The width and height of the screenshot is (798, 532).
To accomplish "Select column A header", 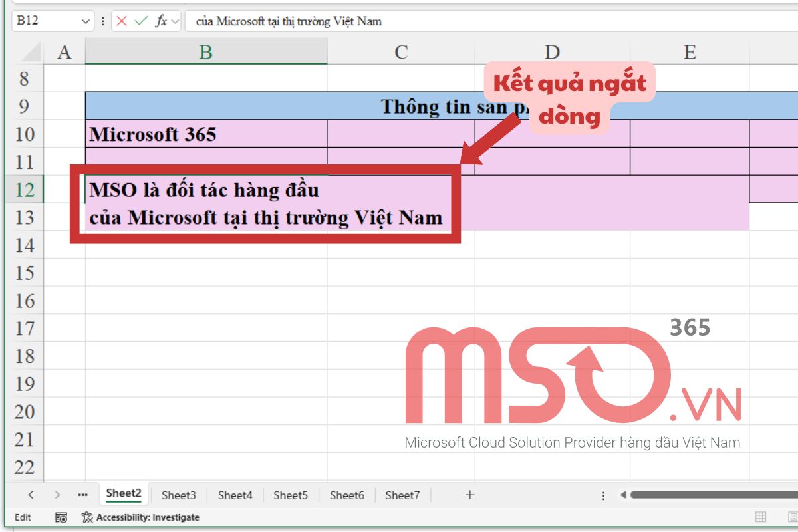I will tap(65, 52).
